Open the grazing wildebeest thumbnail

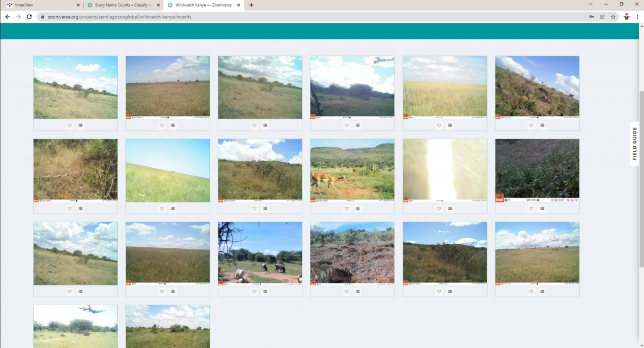pos(260,253)
